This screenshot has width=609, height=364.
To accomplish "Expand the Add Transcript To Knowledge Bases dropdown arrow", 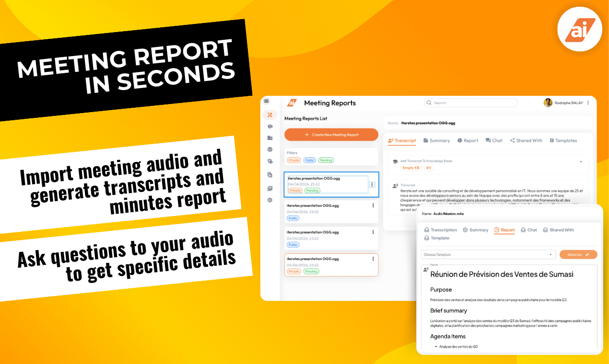I will pos(581,161).
